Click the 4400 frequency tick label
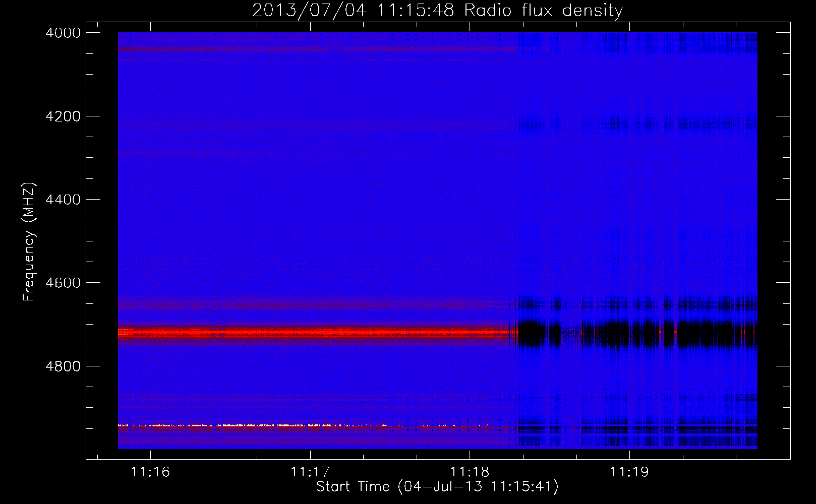816x504 pixels. [x=63, y=200]
